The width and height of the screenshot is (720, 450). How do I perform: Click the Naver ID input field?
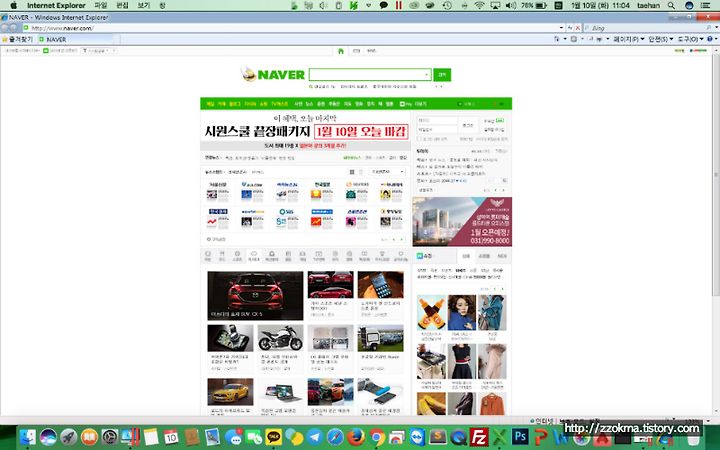(x=437, y=120)
